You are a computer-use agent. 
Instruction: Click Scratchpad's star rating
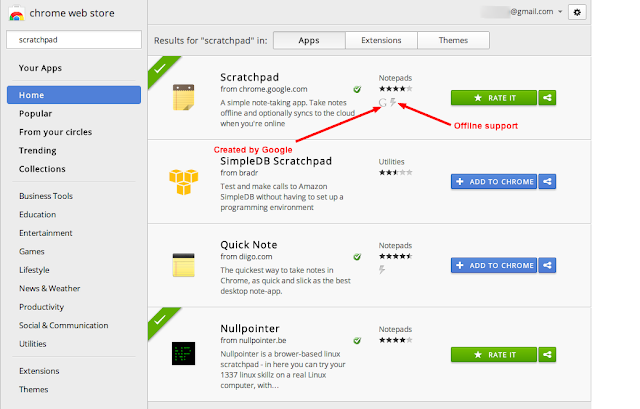396,89
